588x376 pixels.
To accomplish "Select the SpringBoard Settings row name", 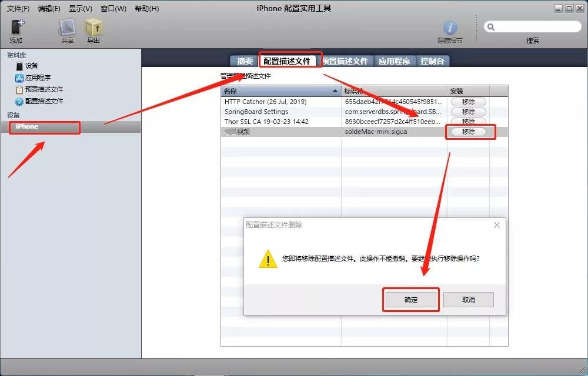I will coord(256,112).
